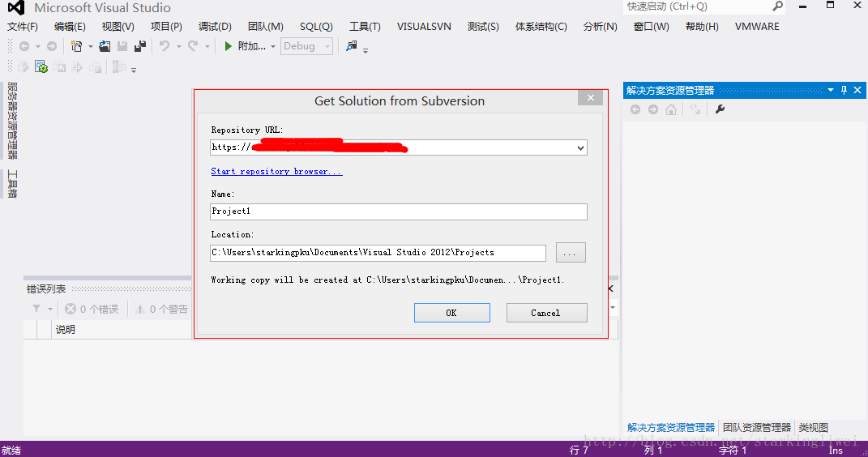
Task: Select the 解决方案资源管理器 bottom tab
Action: pos(671,428)
